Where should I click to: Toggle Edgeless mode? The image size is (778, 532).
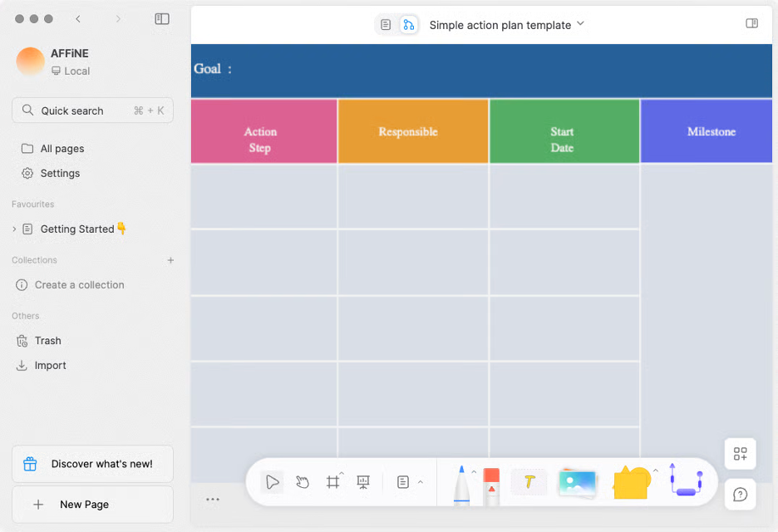(x=408, y=24)
